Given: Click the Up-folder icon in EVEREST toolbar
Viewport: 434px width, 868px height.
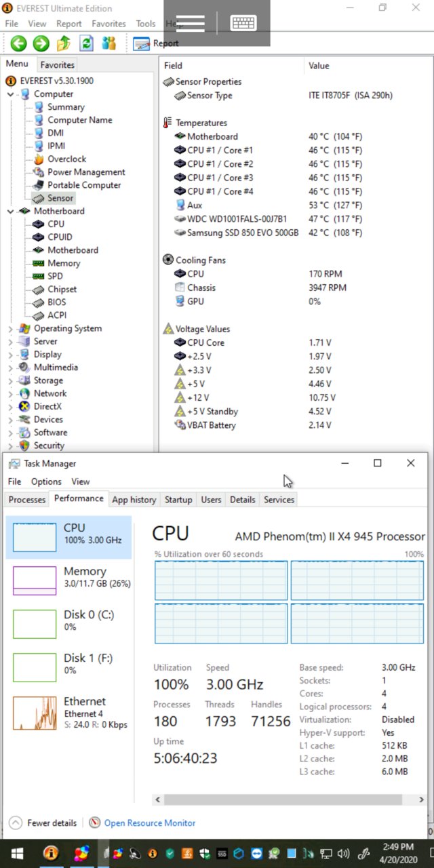Looking at the screenshot, I should 64,43.
